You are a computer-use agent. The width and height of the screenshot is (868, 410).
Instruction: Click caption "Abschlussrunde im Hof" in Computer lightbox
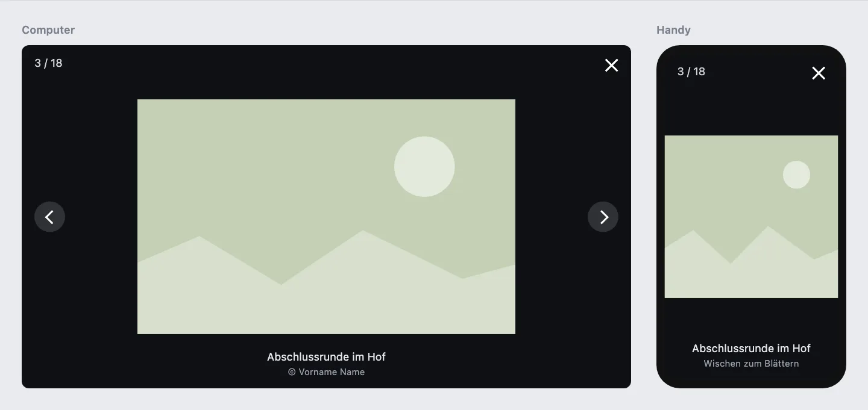(326, 357)
